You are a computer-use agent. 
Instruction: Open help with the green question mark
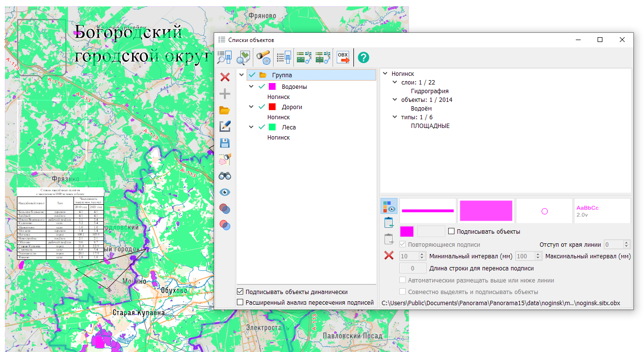point(364,57)
